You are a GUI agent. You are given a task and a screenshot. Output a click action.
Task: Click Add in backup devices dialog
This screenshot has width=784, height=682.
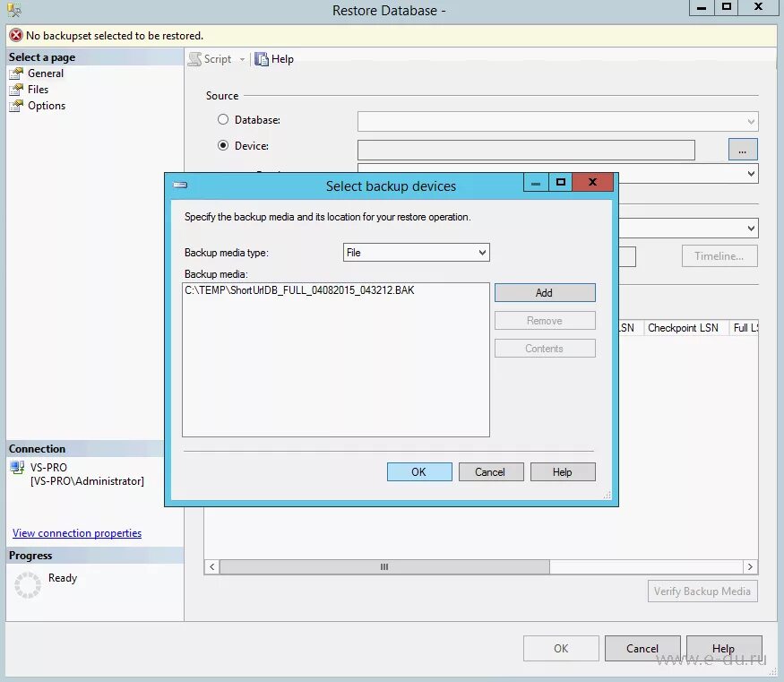[545, 293]
